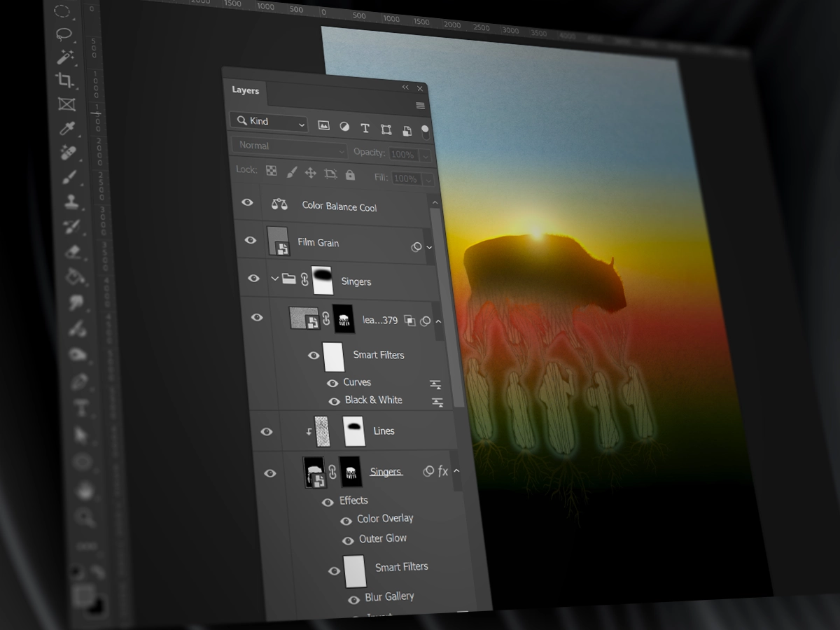Image resolution: width=840 pixels, height=630 pixels.
Task: Open blending options icon for Curves filter
Action: click(x=435, y=385)
